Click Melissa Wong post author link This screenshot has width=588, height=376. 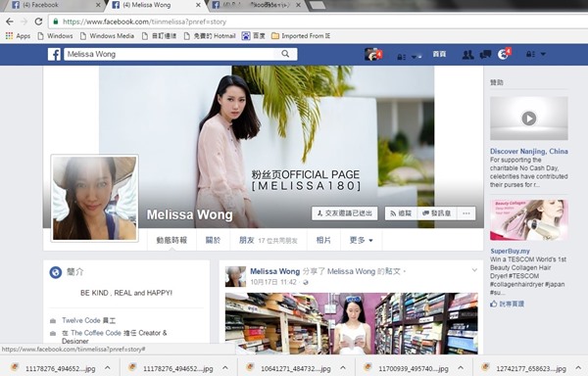(274, 271)
